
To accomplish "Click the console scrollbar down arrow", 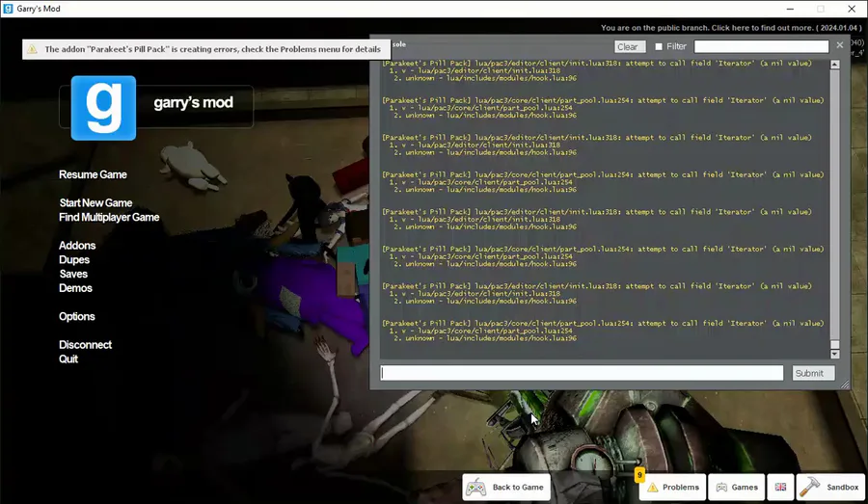I will [835, 354].
